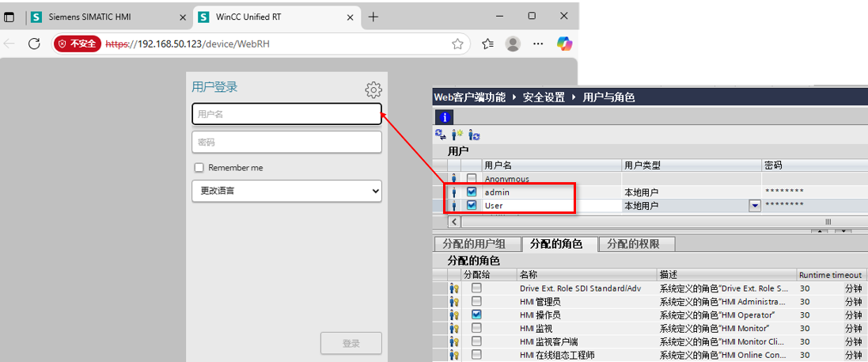Click 本地用户 type cell in admin row

point(692,192)
